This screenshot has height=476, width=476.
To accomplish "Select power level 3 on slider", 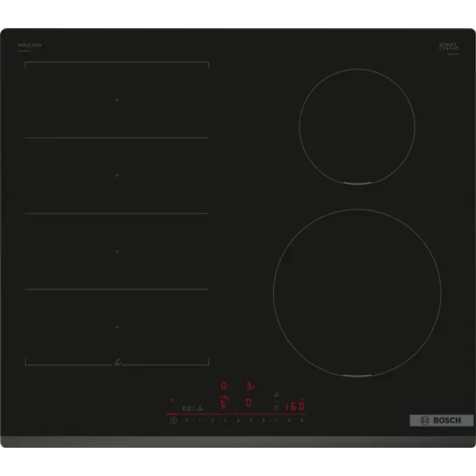I will coord(225,420).
